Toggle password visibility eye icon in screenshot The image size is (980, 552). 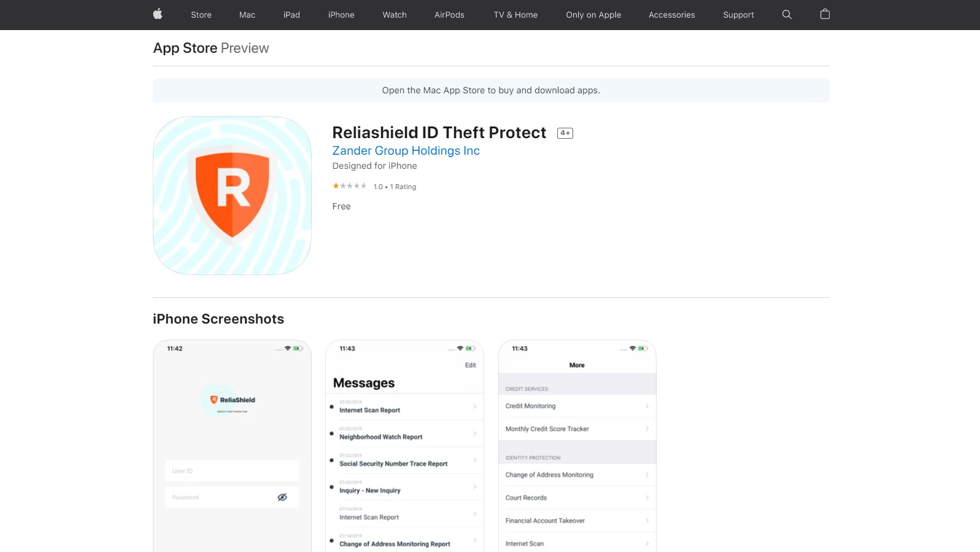(x=282, y=497)
